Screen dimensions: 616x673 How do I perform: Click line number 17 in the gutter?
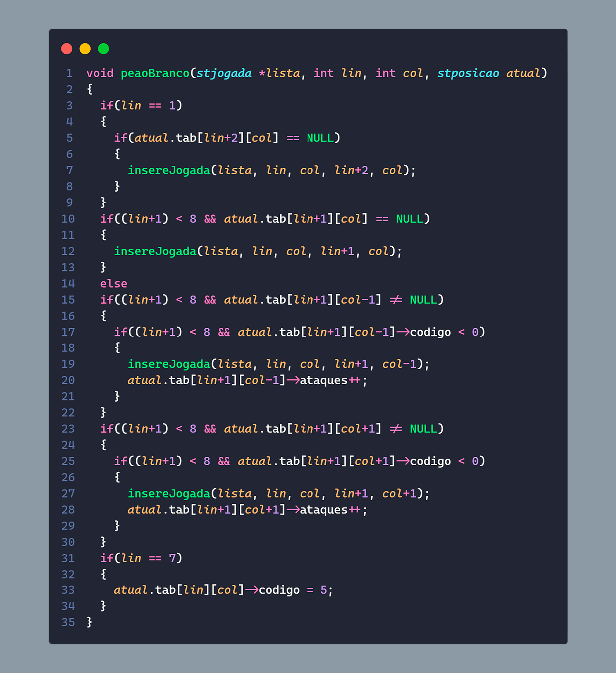pos(68,332)
